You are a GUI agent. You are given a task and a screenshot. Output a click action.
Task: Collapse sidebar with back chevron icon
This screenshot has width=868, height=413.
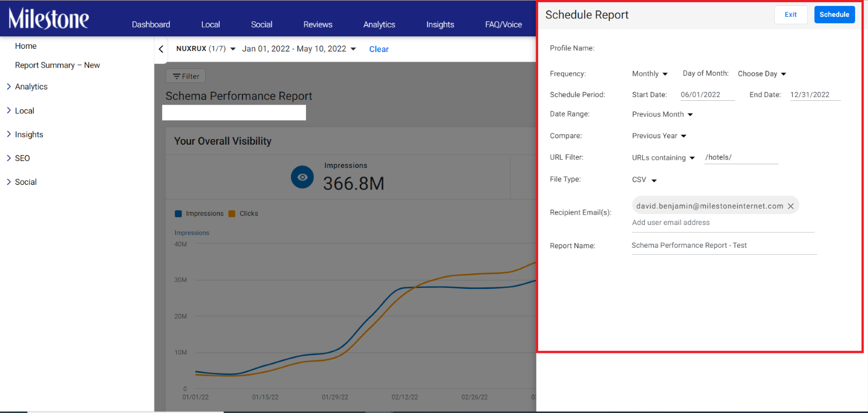pyautogui.click(x=161, y=49)
